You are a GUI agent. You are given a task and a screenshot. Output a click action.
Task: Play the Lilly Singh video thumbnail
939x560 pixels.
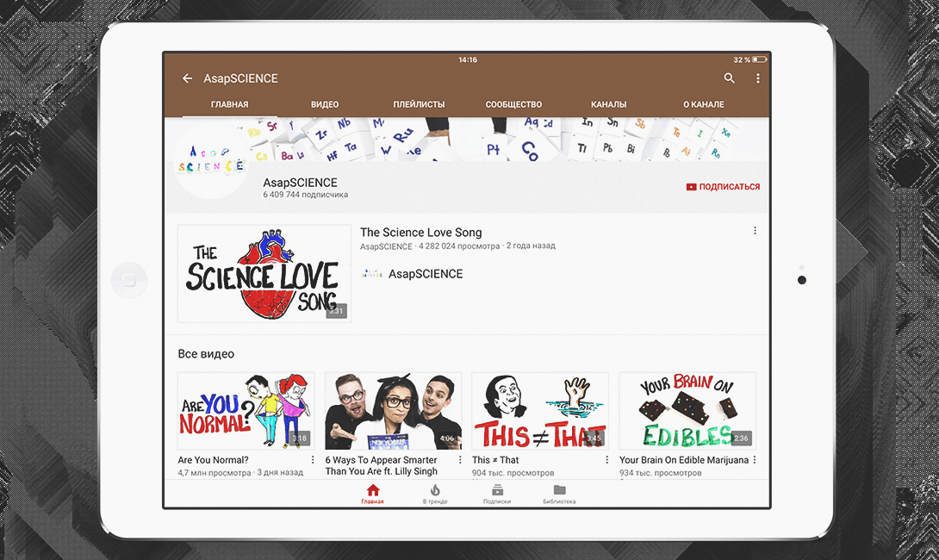394,411
